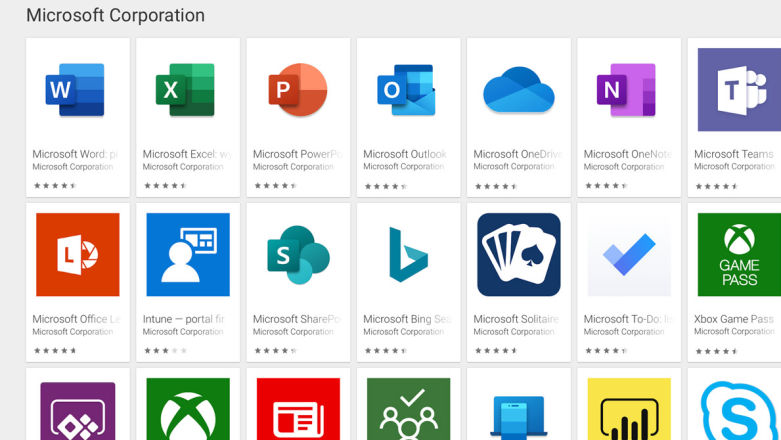
Task: Click the Intune portal title text
Action: pos(183,319)
